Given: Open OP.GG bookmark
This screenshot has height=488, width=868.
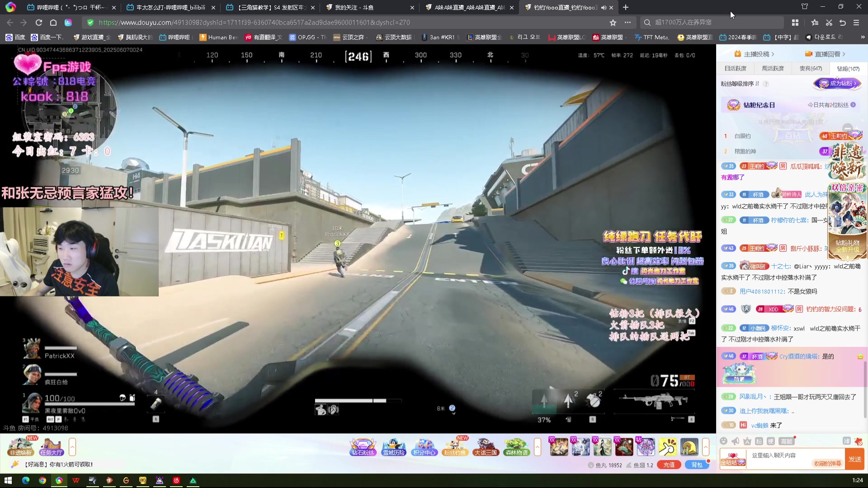Looking at the screenshot, I should [x=308, y=38].
